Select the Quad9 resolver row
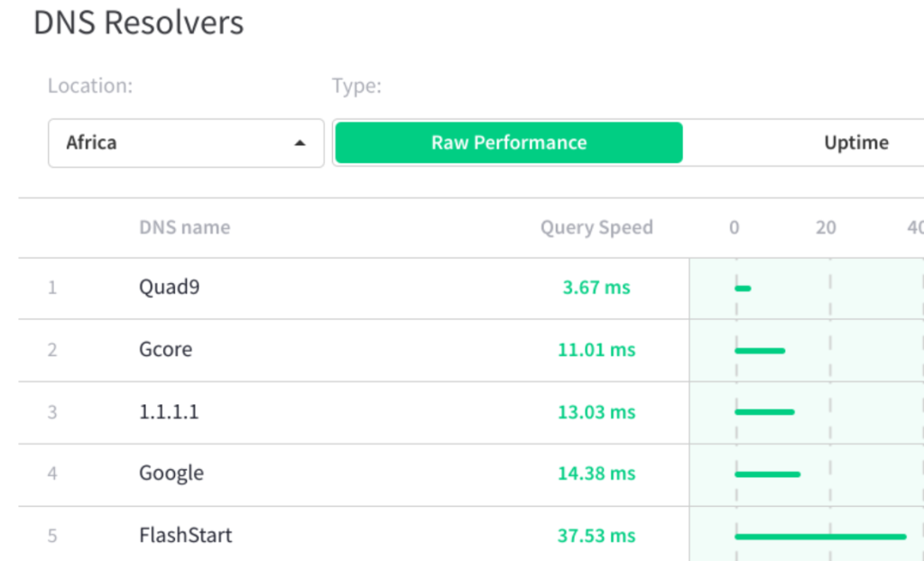924x561 pixels. (169, 288)
